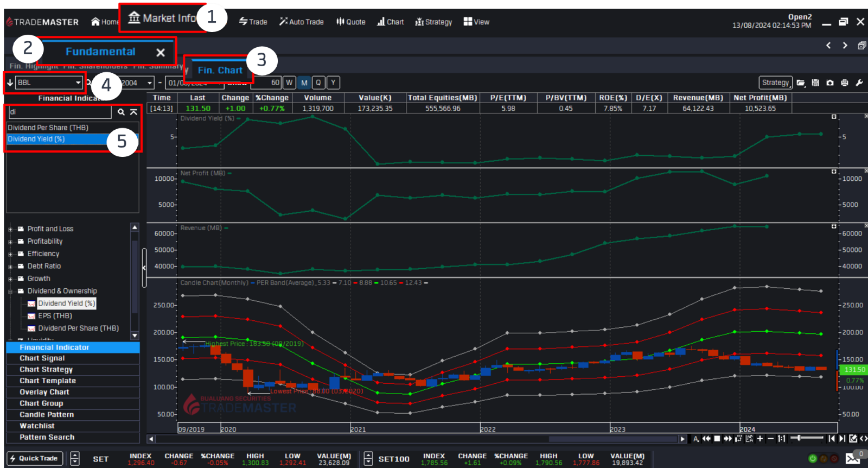Click the print chart icon

pos(844,83)
